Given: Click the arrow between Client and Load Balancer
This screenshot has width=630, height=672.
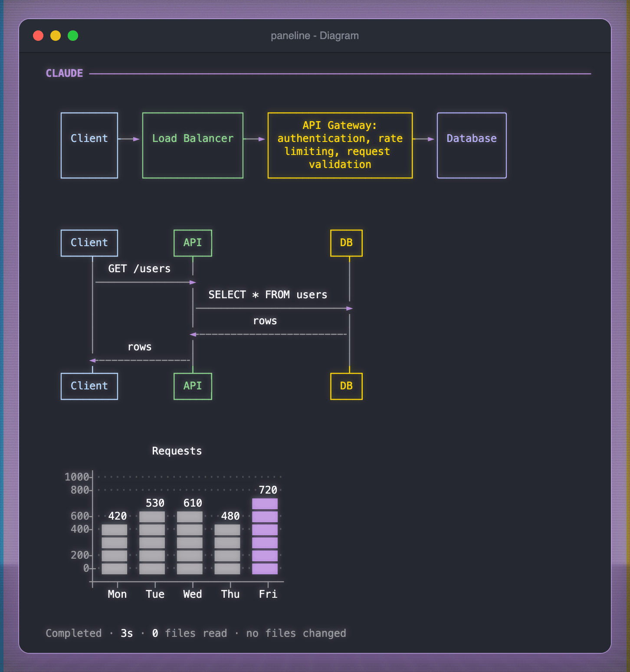Looking at the screenshot, I should coord(129,139).
